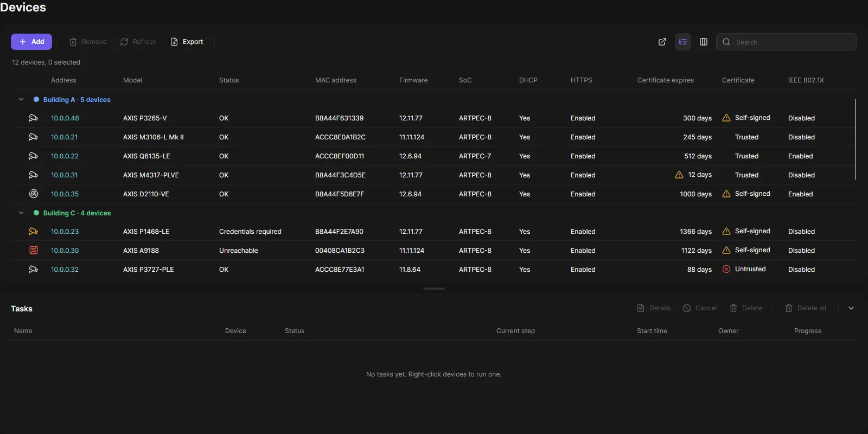Click the Add device button
868x434 pixels.
click(x=31, y=42)
